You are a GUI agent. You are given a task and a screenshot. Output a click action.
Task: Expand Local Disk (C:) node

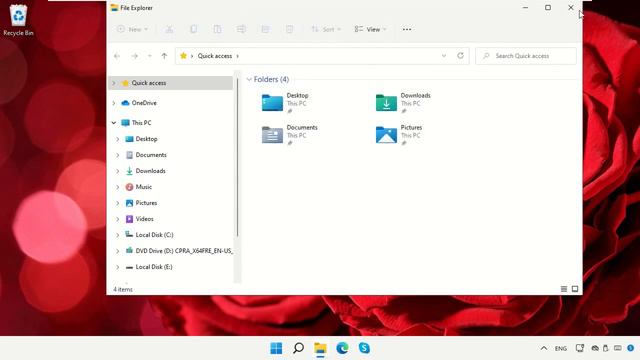[x=118, y=235]
